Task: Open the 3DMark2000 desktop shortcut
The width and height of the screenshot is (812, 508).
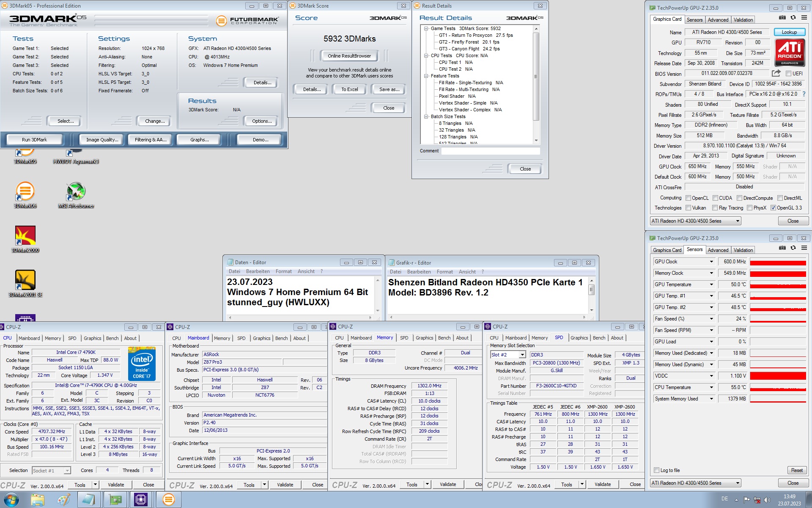Action: 25,239
